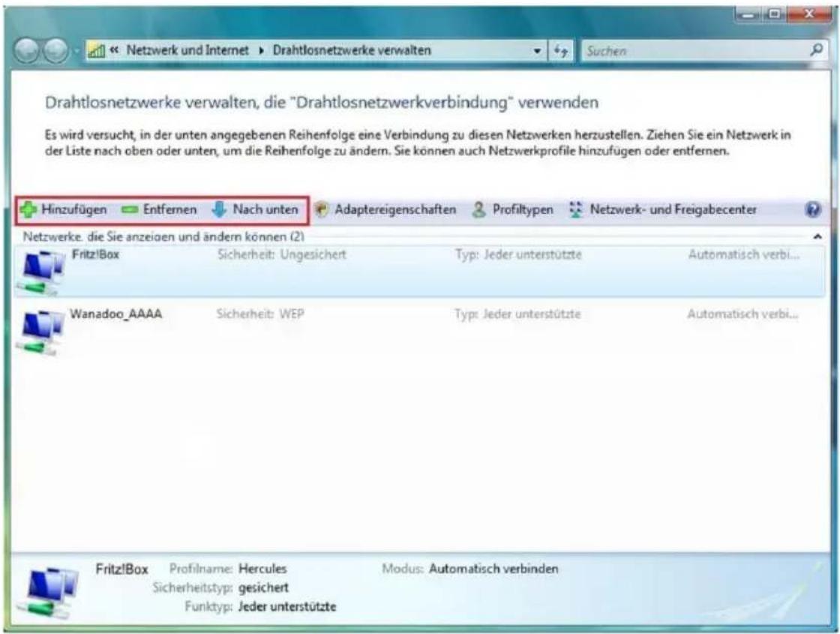The width and height of the screenshot is (840, 634).
Task: Click Fritz!Box title in details pane
Action: point(121,569)
